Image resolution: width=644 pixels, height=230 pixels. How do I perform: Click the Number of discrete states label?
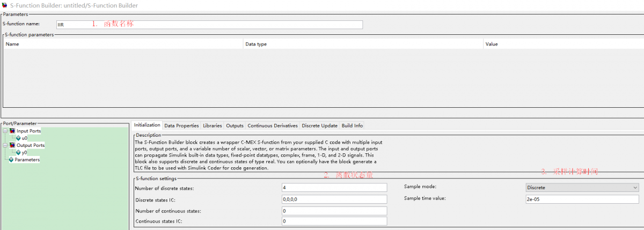[x=165, y=189]
